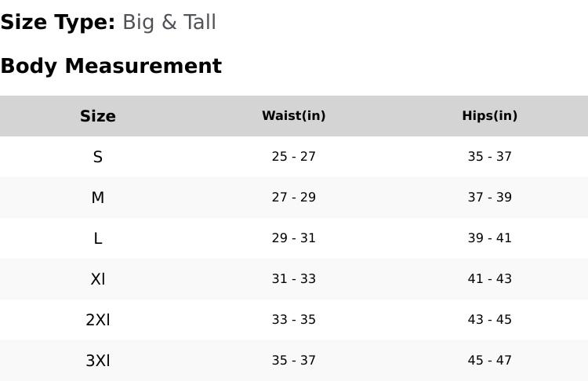Select the Hips(in) column header
This screenshot has height=381, width=588.
[x=490, y=116]
